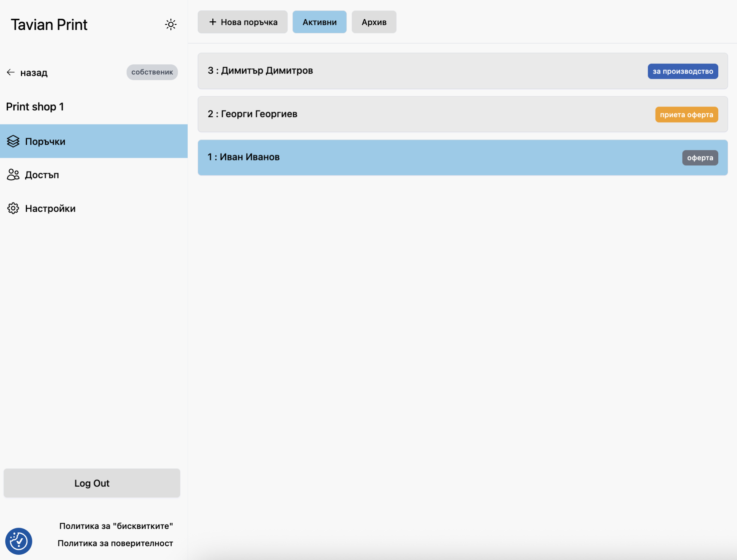Click the собственик role badge
The width and height of the screenshot is (737, 560).
(152, 72)
